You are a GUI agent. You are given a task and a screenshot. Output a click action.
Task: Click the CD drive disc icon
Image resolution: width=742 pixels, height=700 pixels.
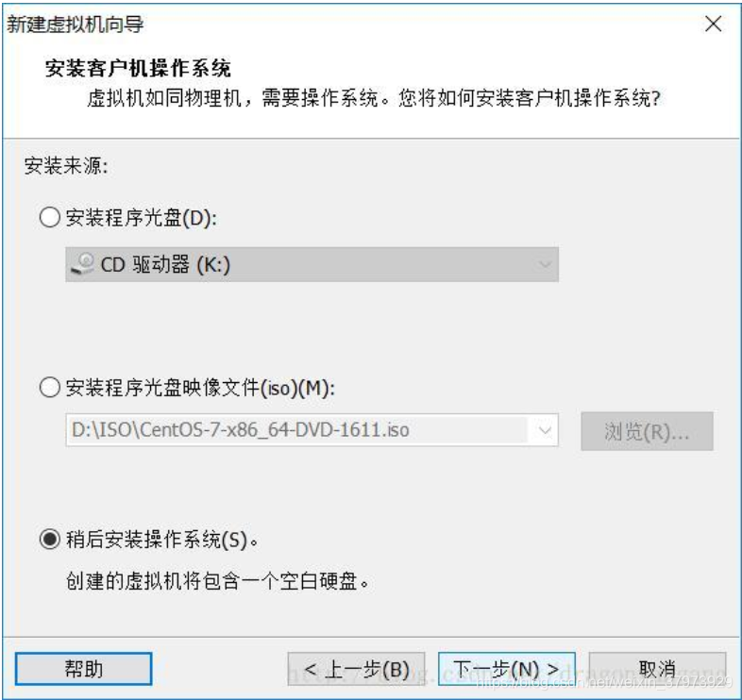point(83,264)
